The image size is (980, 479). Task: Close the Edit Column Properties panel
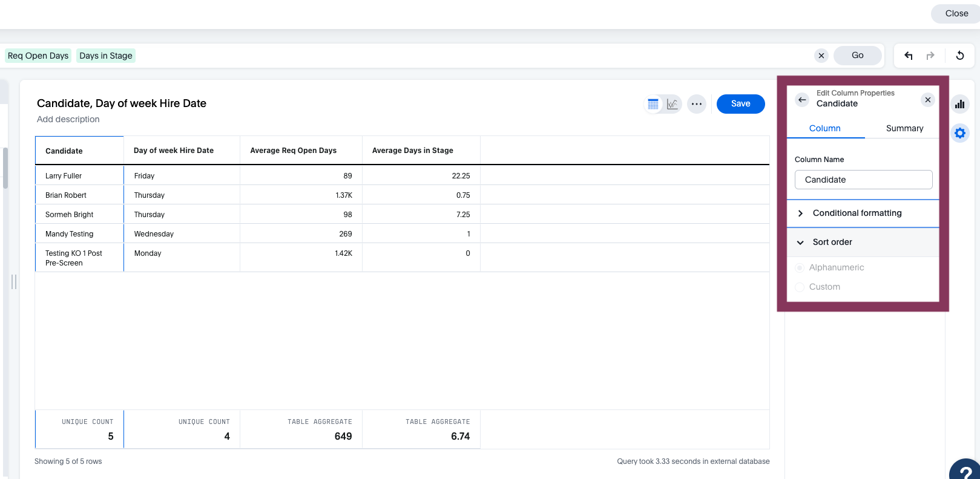(928, 100)
